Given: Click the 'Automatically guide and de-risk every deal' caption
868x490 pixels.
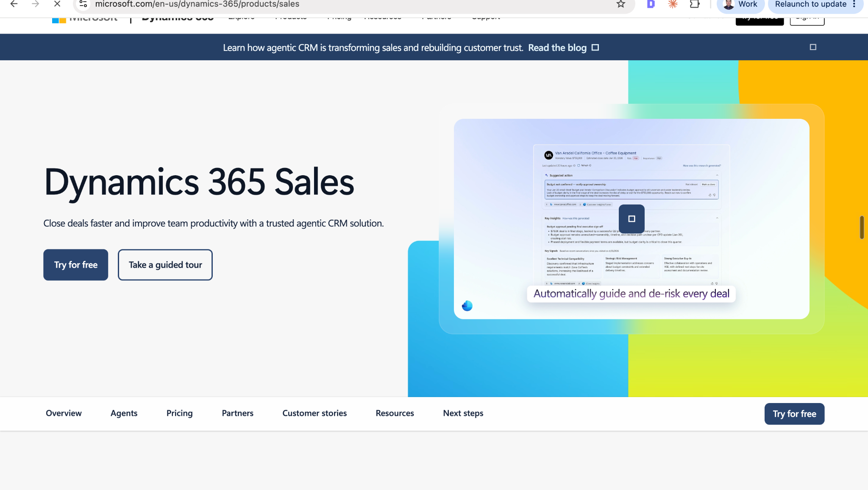Looking at the screenshot, I should click(x=632, y=294).
